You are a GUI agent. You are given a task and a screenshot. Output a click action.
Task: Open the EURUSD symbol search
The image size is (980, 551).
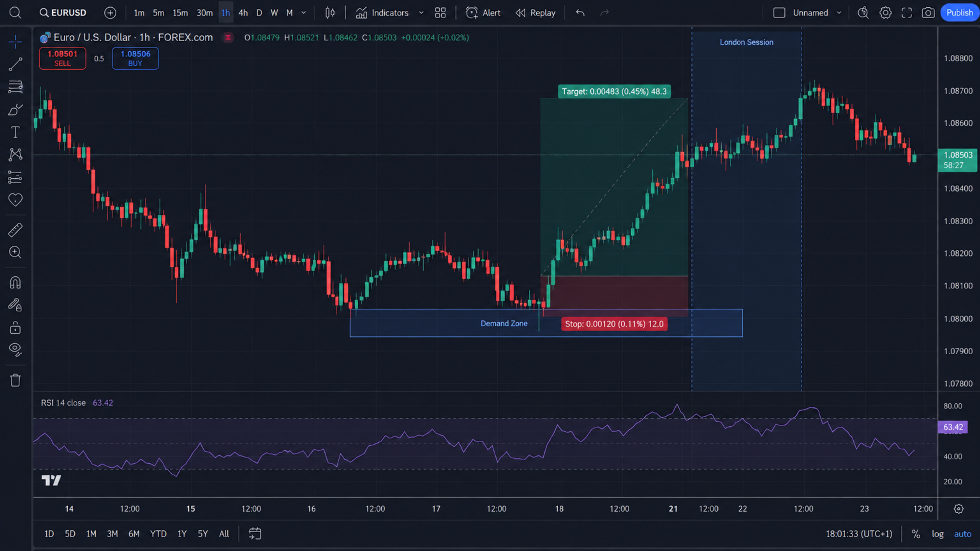63,13
